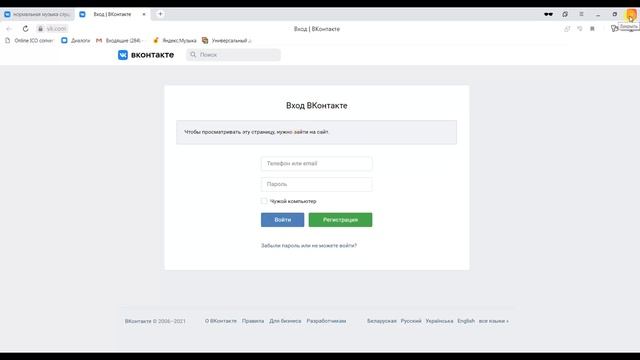Image resolution: width=640 pixels, height=360 pixels.
Task: Click the vk.com address bar URL
Action: (56, 29)
